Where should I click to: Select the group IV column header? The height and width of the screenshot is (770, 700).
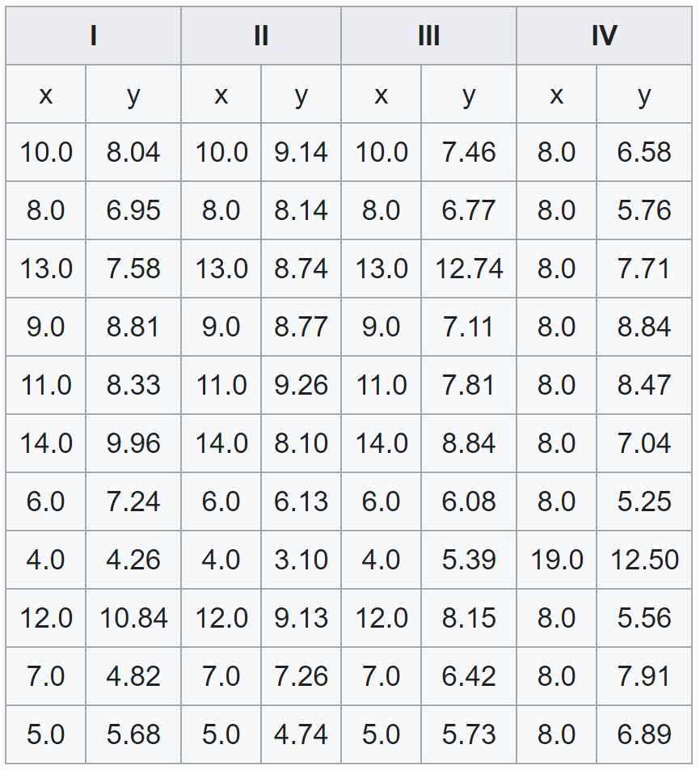[x=604, y=36]
